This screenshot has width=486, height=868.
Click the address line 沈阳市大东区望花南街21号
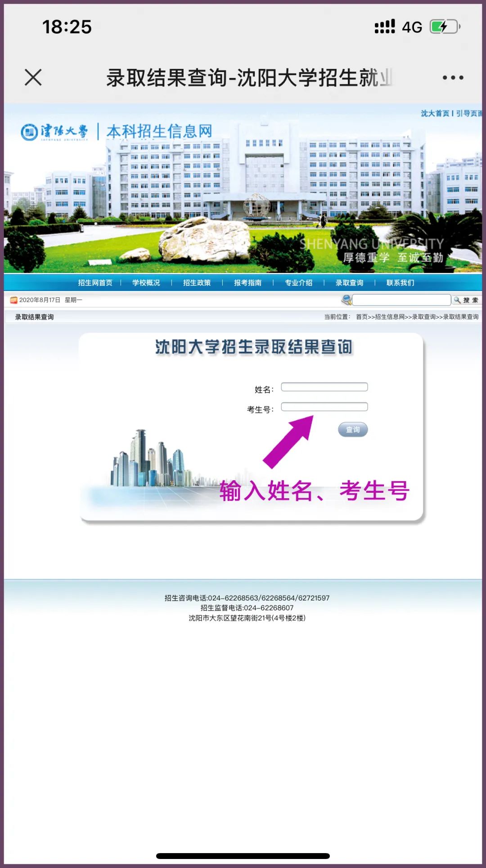[247, 618]
